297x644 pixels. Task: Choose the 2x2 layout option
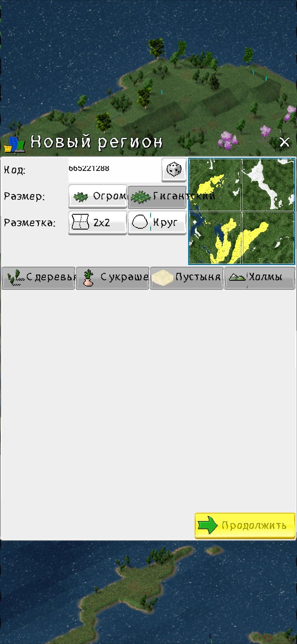(98, 223)
